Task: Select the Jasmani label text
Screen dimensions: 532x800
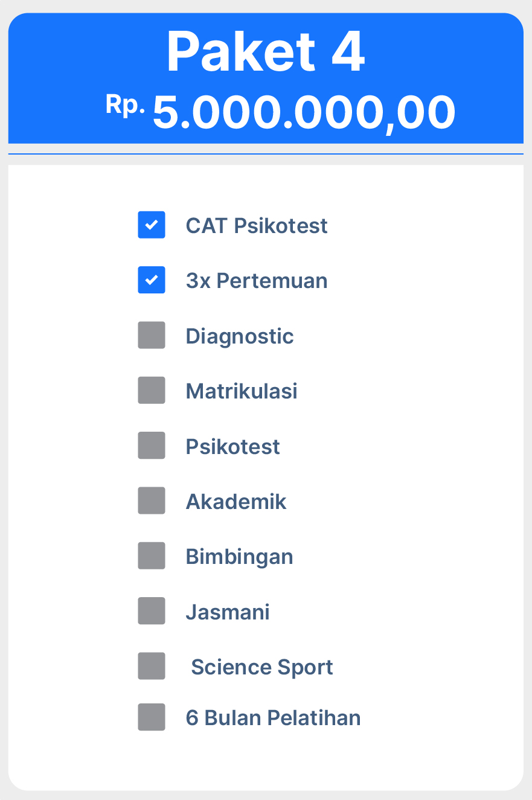Action: (x=228, y=612)
